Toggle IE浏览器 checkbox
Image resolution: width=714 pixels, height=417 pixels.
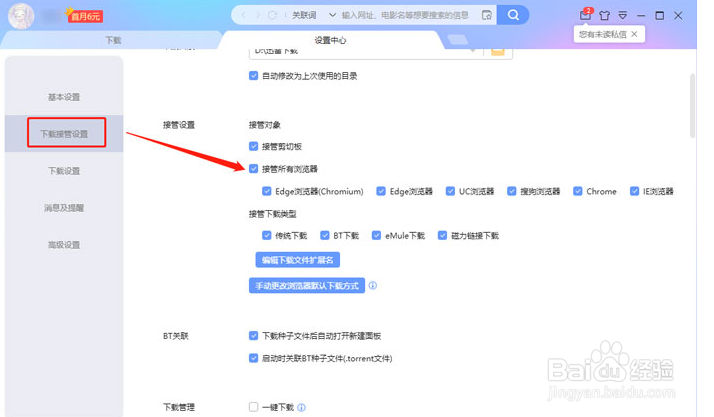[634, 191]
